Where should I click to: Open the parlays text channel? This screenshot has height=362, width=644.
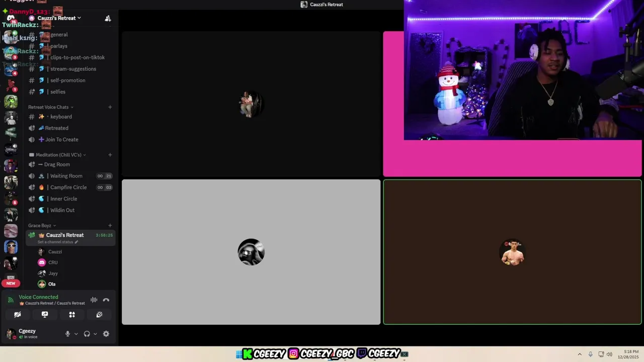pyautogui.click(x=70, y=46)
